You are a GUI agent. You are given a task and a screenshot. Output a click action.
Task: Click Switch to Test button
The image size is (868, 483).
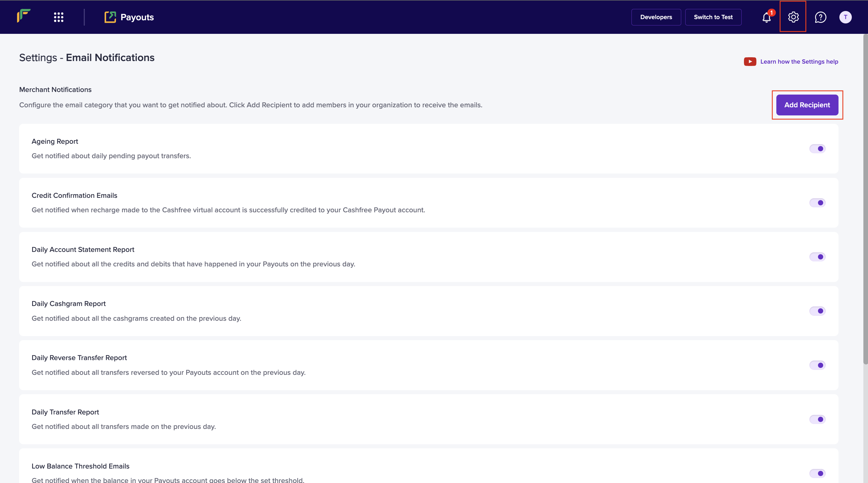713,17
